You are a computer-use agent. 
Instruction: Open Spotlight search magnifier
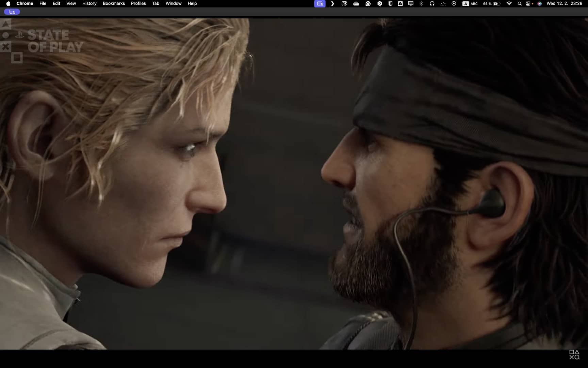tap(520, 3)
